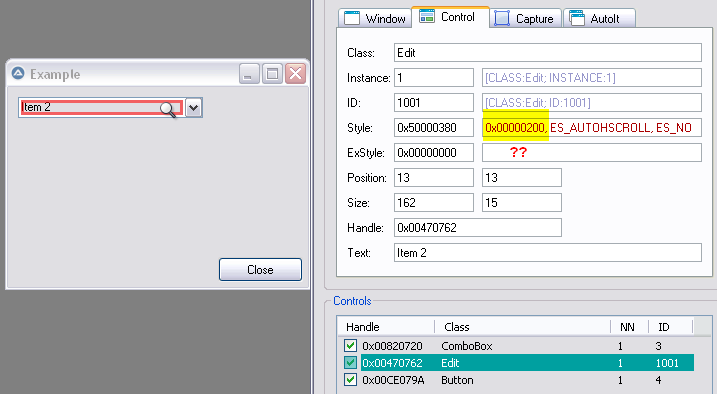
Task: Open the combo box dropdown in Example window
Action: (194, 108)
